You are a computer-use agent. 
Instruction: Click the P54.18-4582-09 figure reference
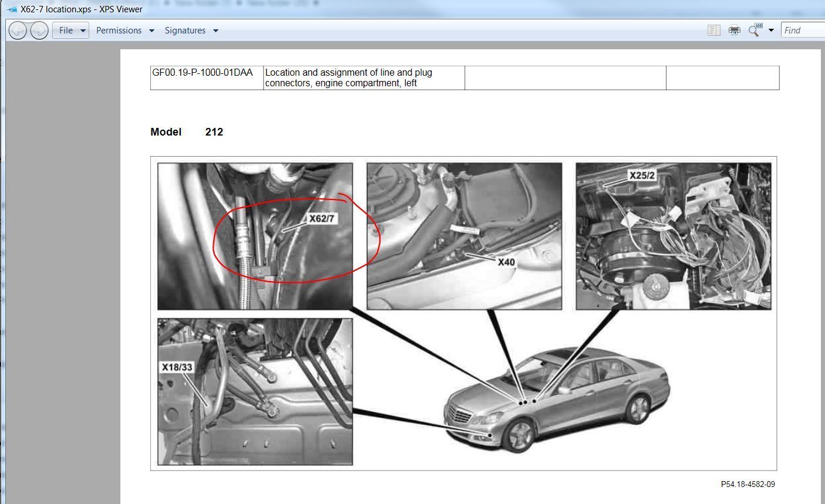click(x=747, y=485)
